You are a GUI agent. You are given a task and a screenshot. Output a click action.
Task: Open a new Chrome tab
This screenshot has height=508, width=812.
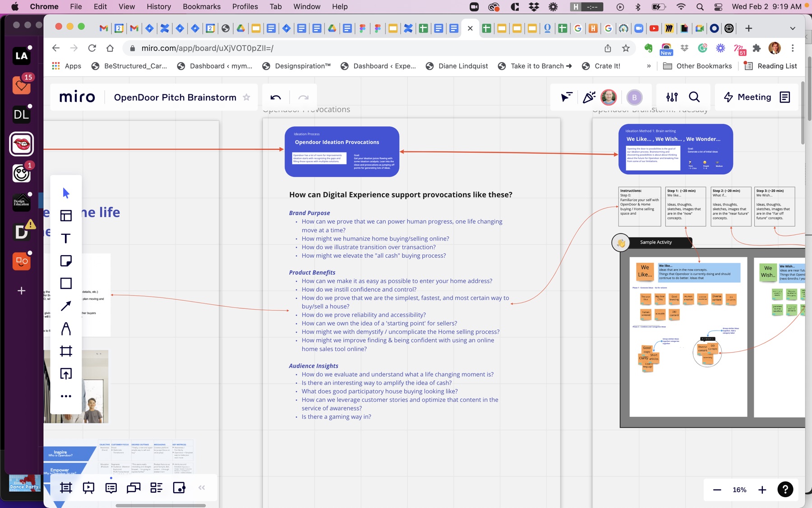point(748,28)
